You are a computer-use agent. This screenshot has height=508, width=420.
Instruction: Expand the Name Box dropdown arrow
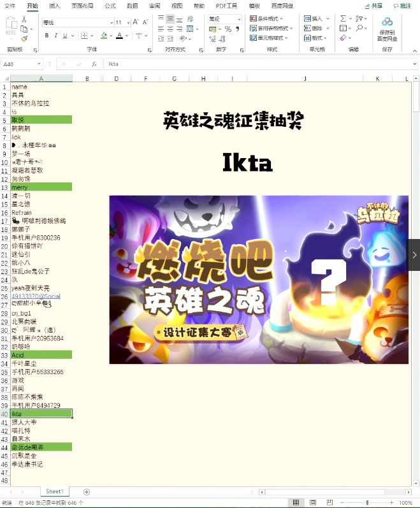click(39, 64)
